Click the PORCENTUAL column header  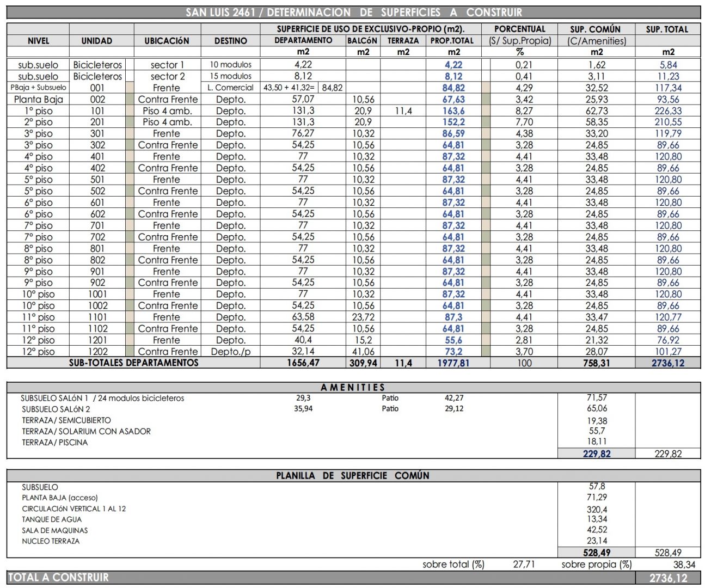(519, 29)
